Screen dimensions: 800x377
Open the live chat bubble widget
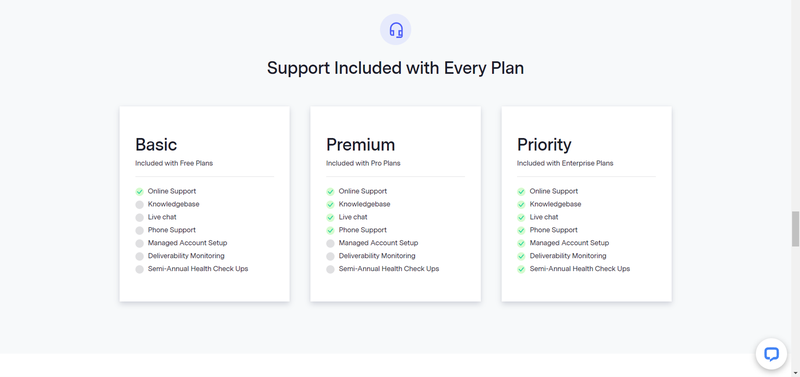[771, 354]
